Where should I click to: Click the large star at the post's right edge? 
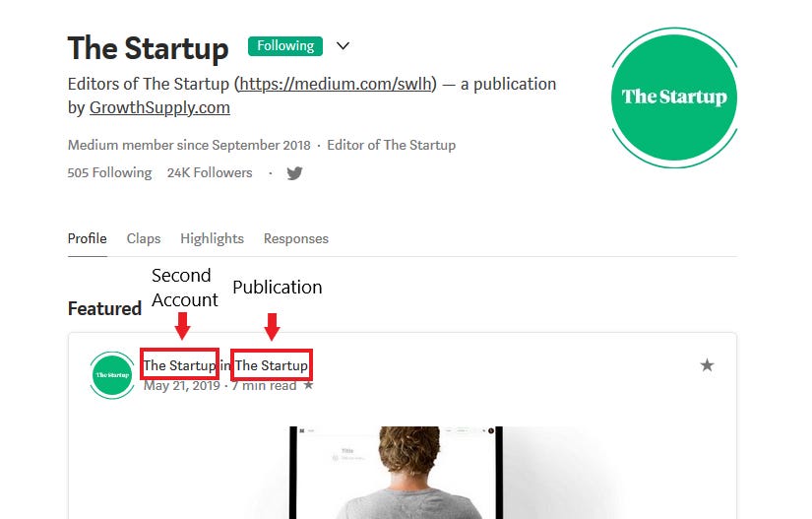tap(707, 365)
